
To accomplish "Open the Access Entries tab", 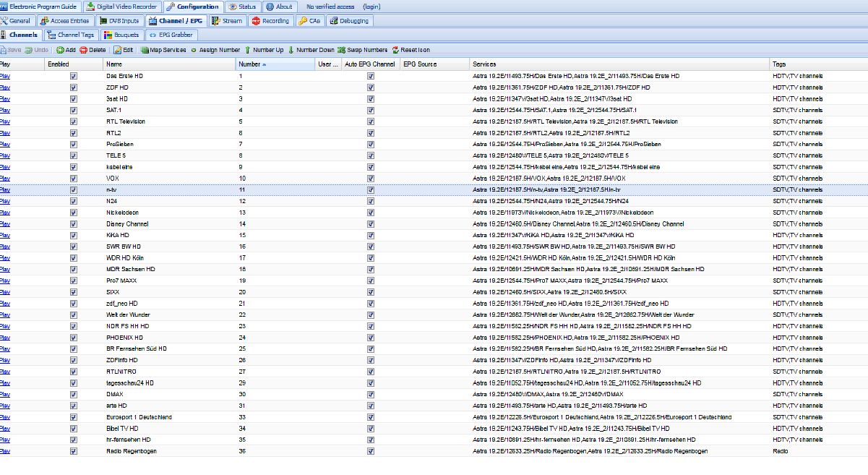I will pyautogui.click(x=65, y=21).
